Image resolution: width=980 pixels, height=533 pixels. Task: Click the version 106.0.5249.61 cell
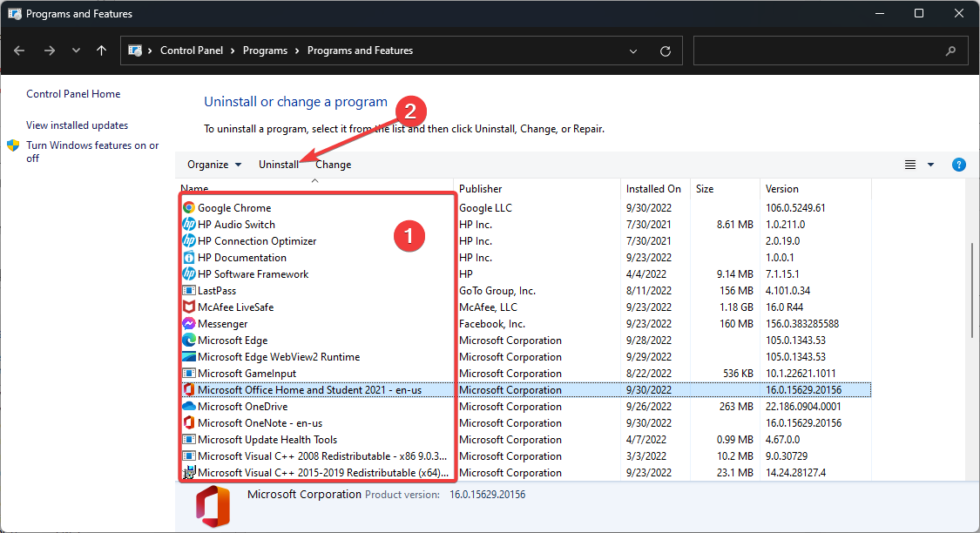tap(795, 207)
